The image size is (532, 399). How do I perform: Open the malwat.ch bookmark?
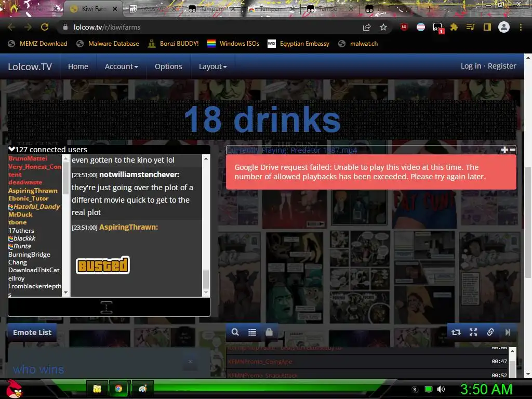[358, 44]
